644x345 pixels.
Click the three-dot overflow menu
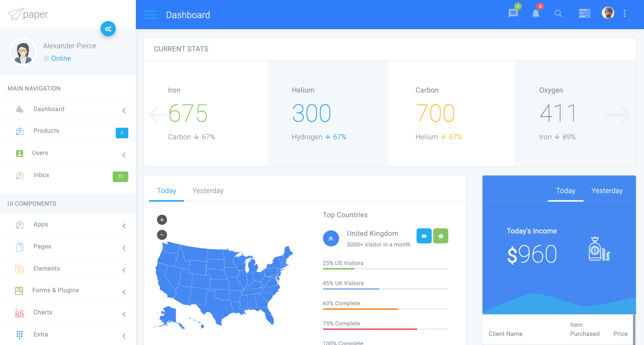tap(625, 14)
